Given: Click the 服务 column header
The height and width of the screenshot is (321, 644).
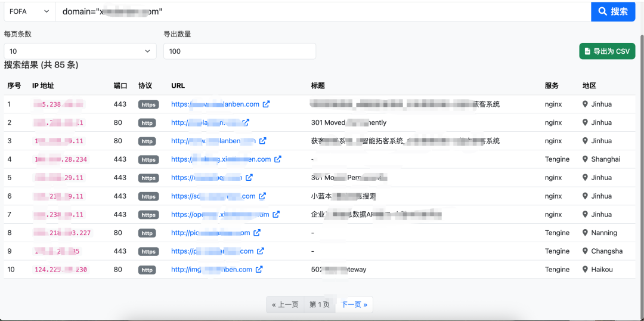Looking at the screenshot, I should click(552, 86).
